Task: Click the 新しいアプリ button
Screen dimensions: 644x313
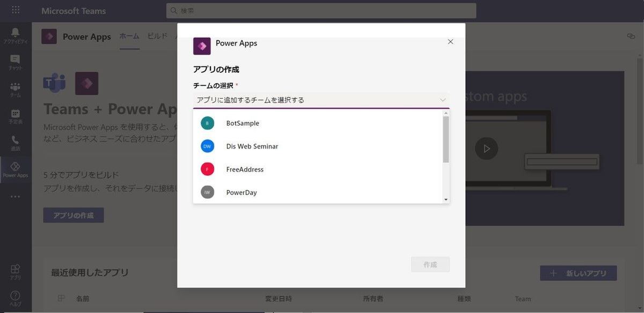Action: (x=579, y=273)
